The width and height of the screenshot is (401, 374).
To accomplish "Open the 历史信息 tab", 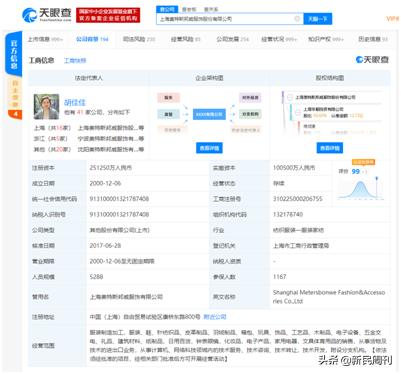I will tap(373, 39).
